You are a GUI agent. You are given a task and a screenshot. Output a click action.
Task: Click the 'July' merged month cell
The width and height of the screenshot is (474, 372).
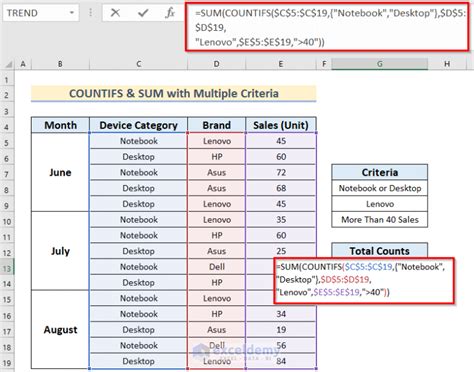[x=60, y=251]
